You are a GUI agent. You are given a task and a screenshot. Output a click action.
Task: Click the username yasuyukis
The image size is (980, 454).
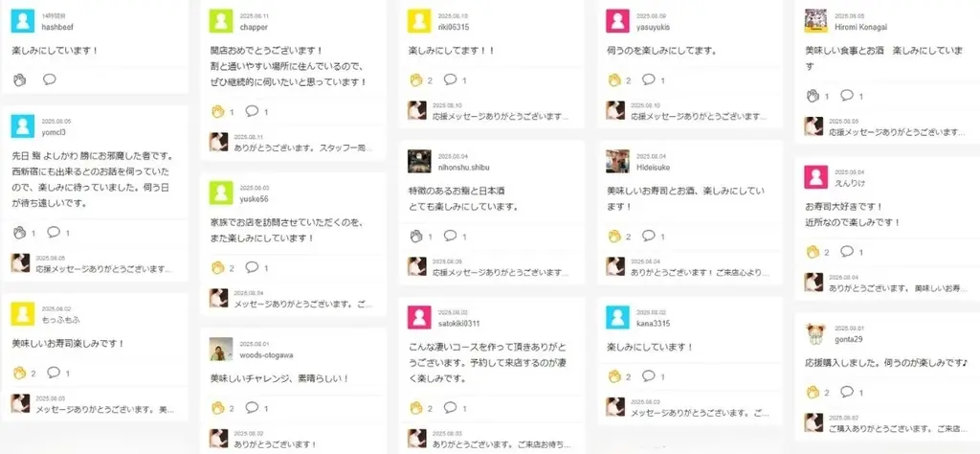(653, 27)
